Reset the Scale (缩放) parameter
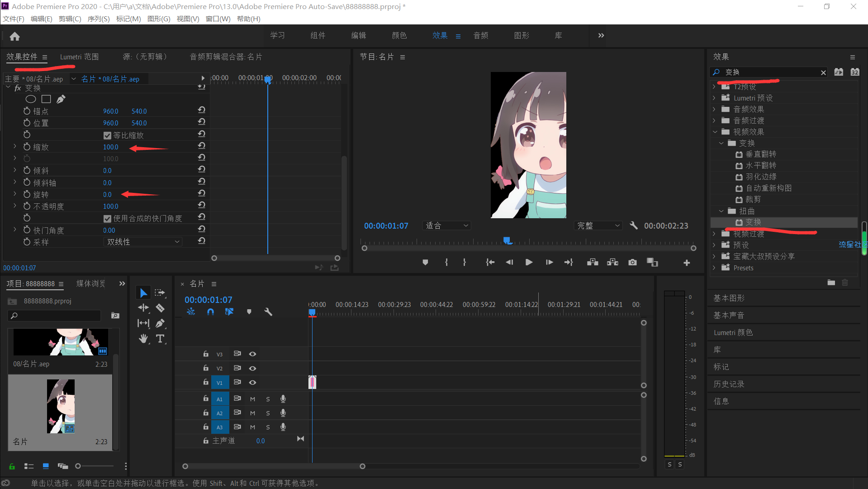The image size is (868, 489). coord(202,146)
